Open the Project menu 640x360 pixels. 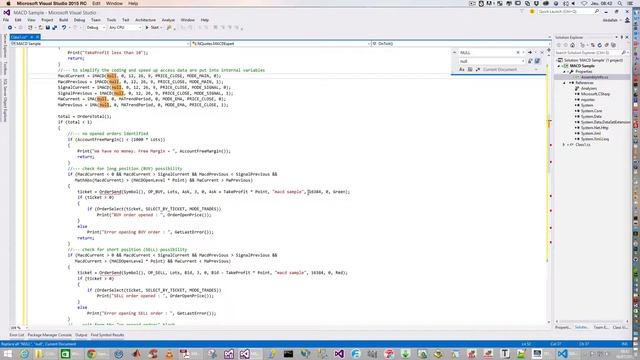pyautogui.click(x=47, y=20)
